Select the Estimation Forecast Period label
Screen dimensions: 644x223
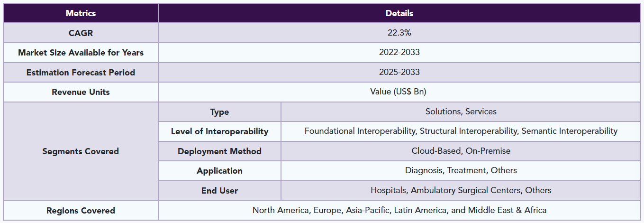point(81,72)
